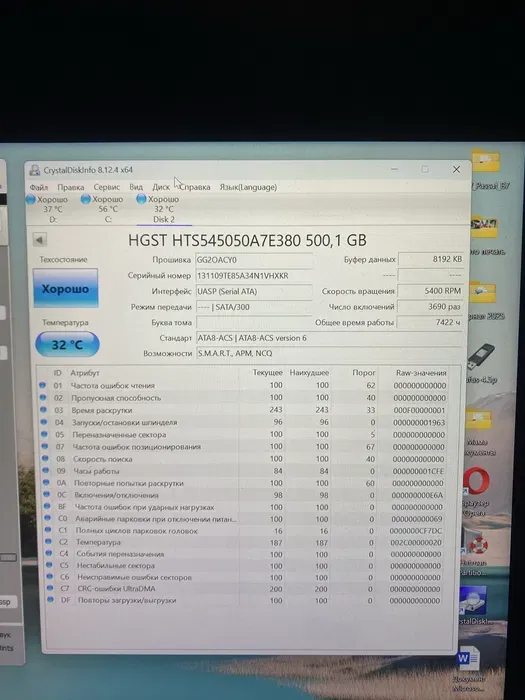The width and height of the screenshot is (525, 700).
Task: Open the Справка menu
Action: (195, 187)
